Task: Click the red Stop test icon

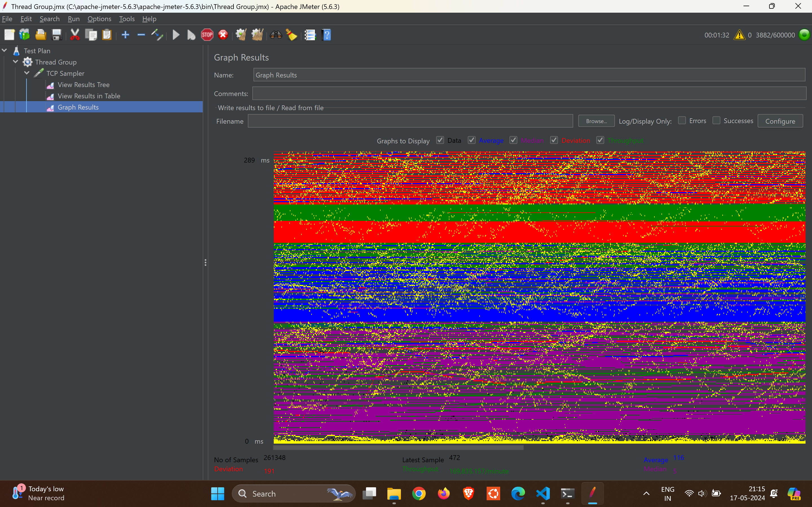Action: coord(207,35)
